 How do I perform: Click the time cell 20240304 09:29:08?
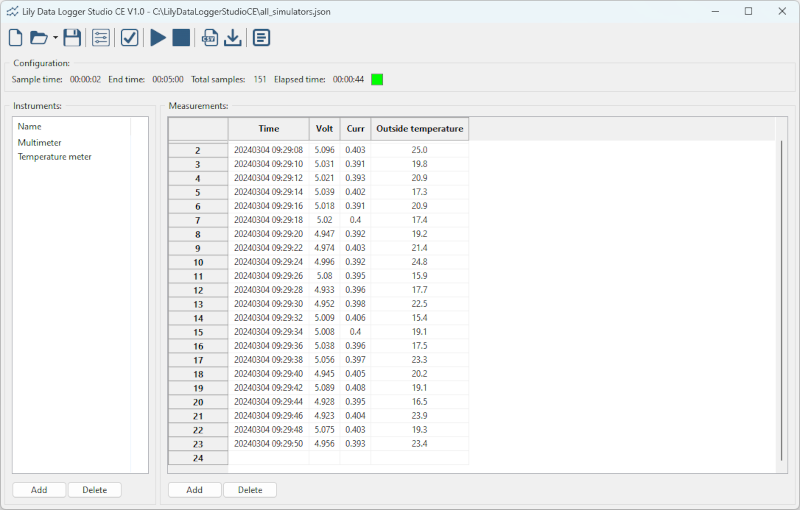coord(268,150)
